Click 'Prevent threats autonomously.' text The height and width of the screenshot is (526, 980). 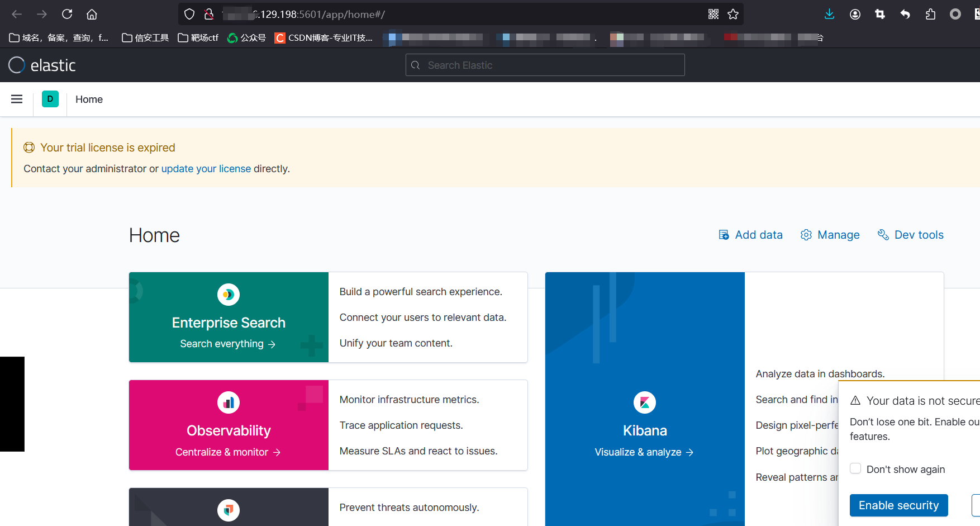click(x=410, y=508)
